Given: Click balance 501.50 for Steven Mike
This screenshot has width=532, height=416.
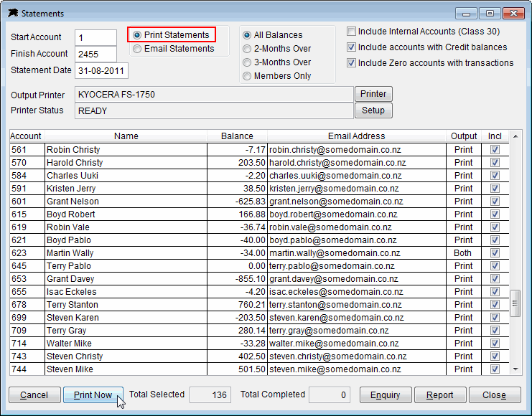Looking at the screenshot, I should pos(237,369).
